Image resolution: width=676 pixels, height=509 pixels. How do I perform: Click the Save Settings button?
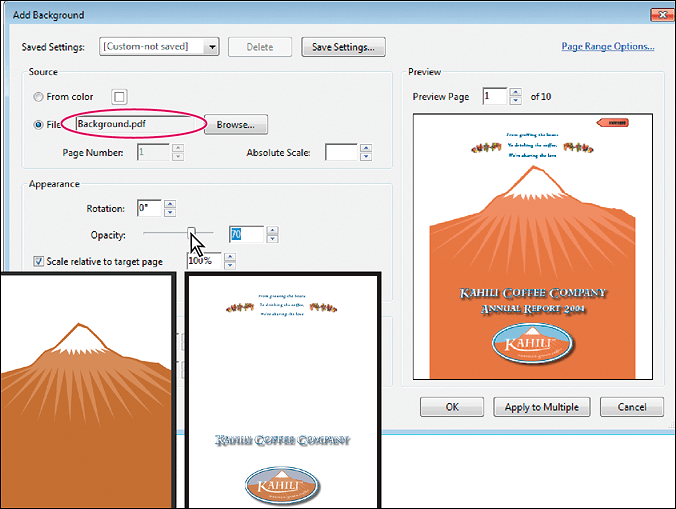pyautogui.click(x=344, y=46)
